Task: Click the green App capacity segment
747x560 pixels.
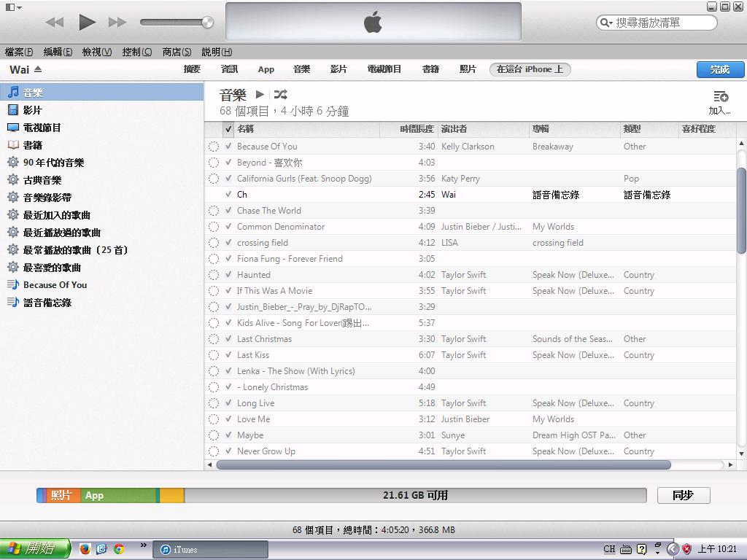Action: coord(118,495)
